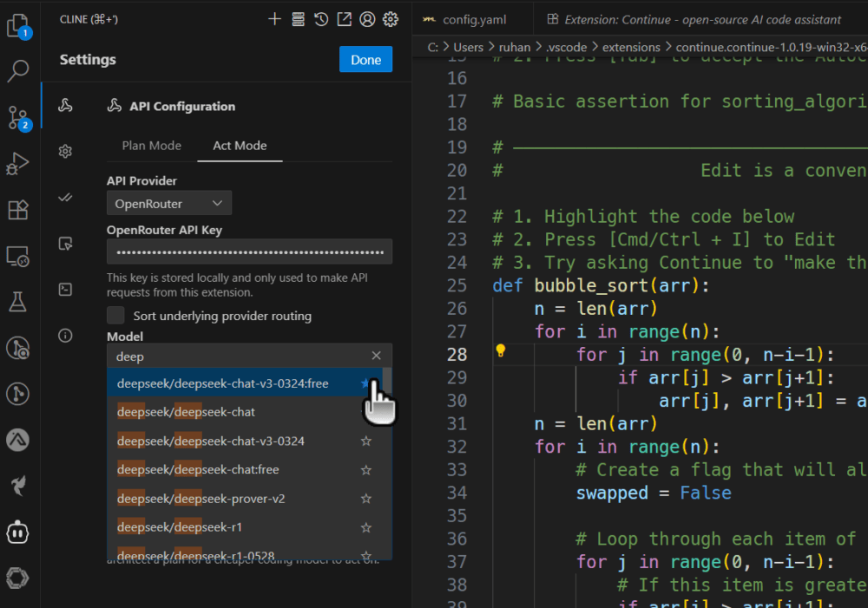Switch to the Plan Mode tab
Image resolution: width=868 pixels, height=608 pixels.
click(x=151, y=146)
